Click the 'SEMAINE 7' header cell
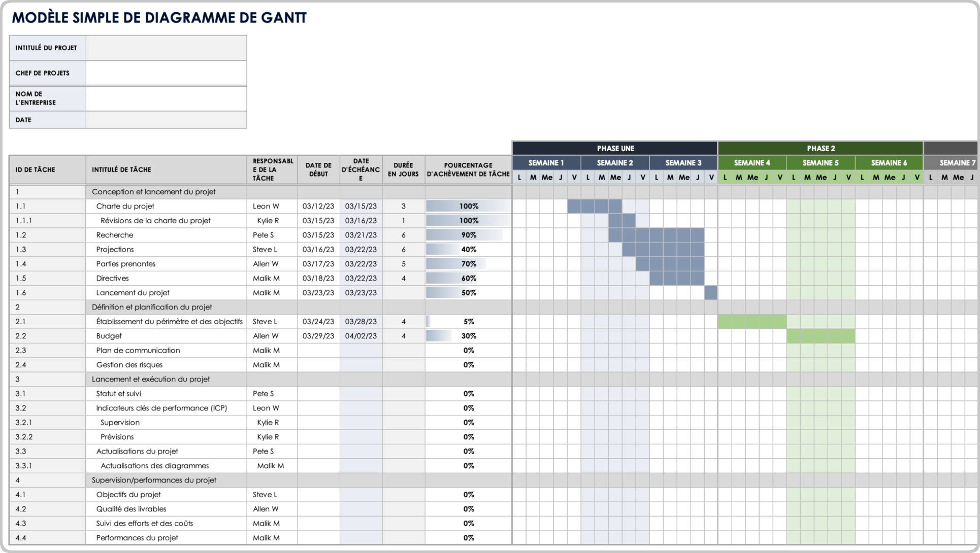 tap(951, 163)
